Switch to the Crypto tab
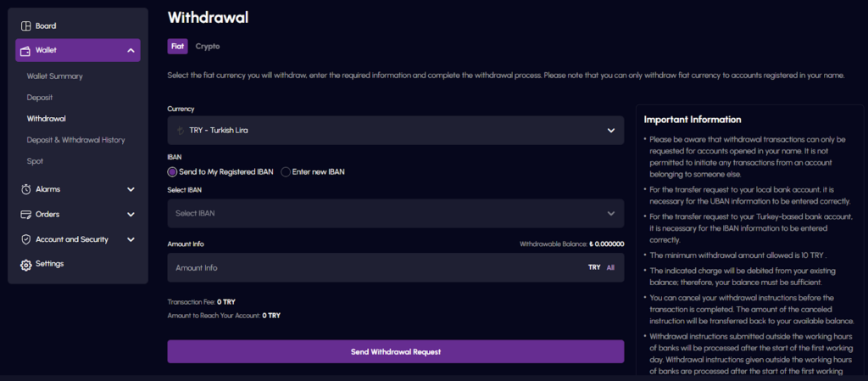This screenshot has height=381, width=868. click(208, 47)
